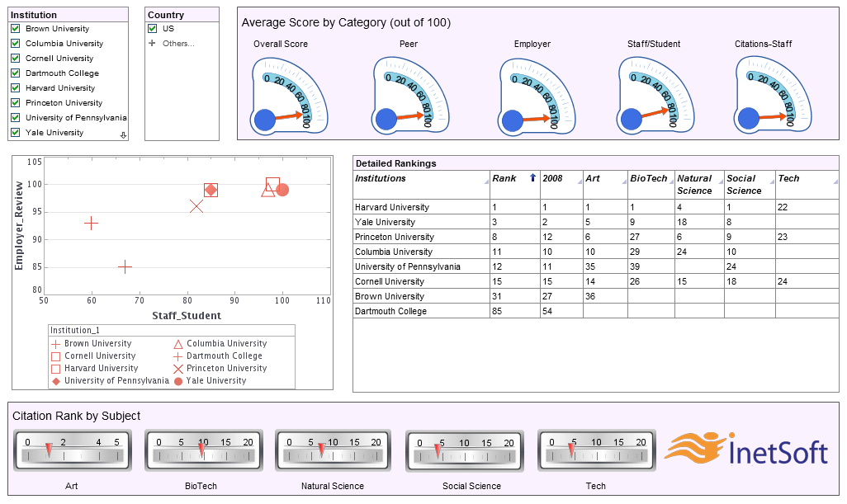
Task: Click the Peer score gauge
Action: 410,96
